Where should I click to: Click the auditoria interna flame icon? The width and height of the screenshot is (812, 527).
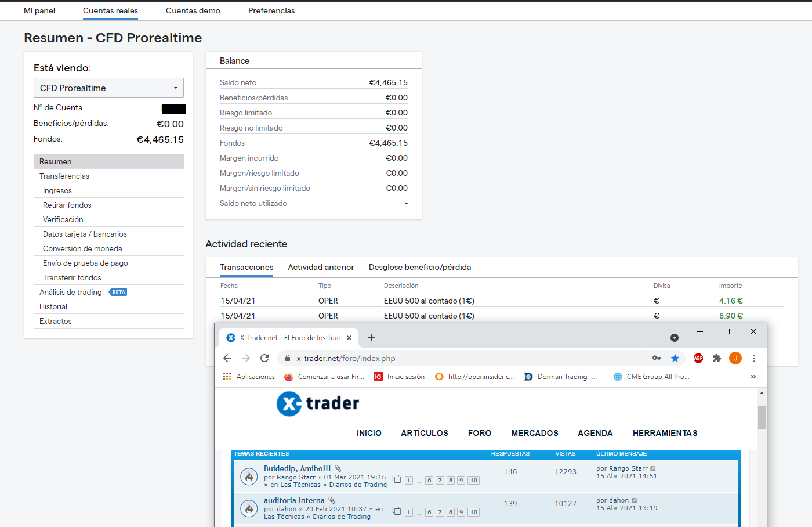tap(249, 508)
